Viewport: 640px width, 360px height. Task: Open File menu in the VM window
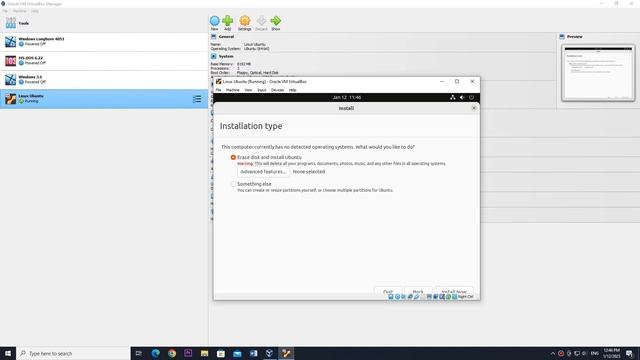pos(218,90)
